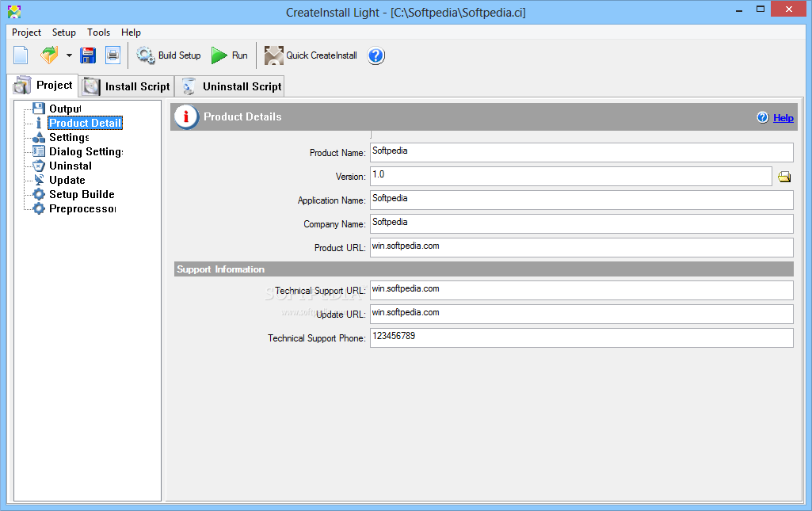Image resolution: width=812 pixels, height=511 pixels.
Task: Click the green Run arrow icon
Action: (x=219, y=55)
